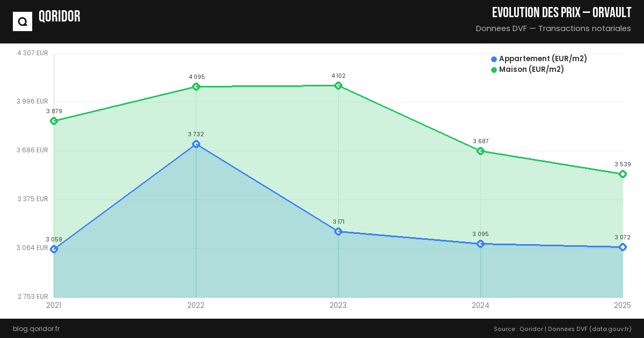Viewport: 644px width, 338px height.
Task: Toggle the Maison (EUR/m2) legend label
Action: 531,70
